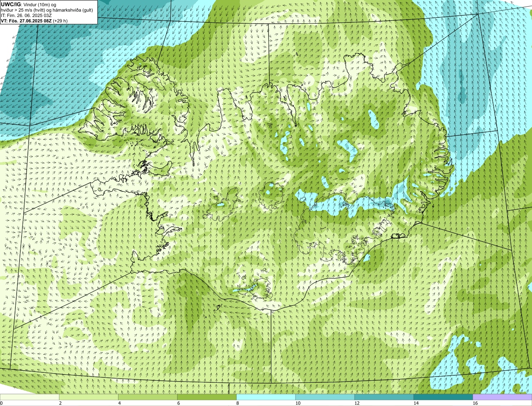Click the 2–4 m/s light green legend swatch
This screenshot has height=406, width=532.
click(x=89, y=397)
